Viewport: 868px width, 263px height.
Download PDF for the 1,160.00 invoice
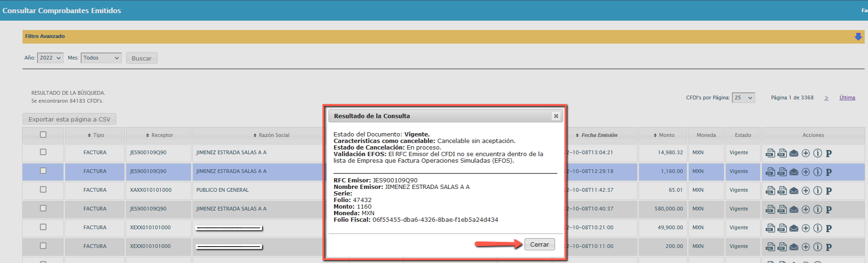(782, 172)
